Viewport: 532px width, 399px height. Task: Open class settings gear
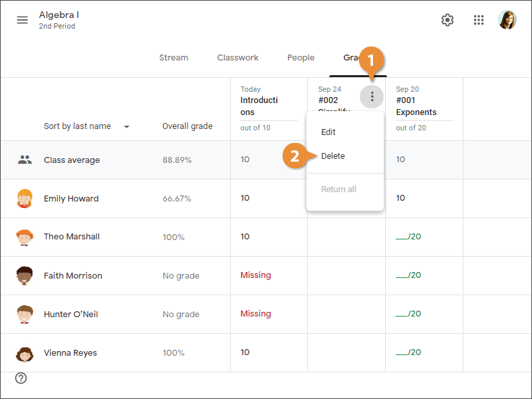448,20
